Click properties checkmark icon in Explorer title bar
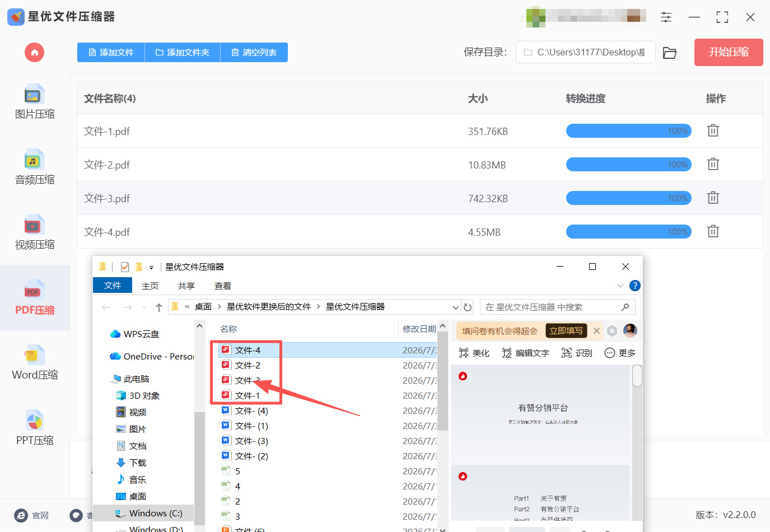 point(125,267)
